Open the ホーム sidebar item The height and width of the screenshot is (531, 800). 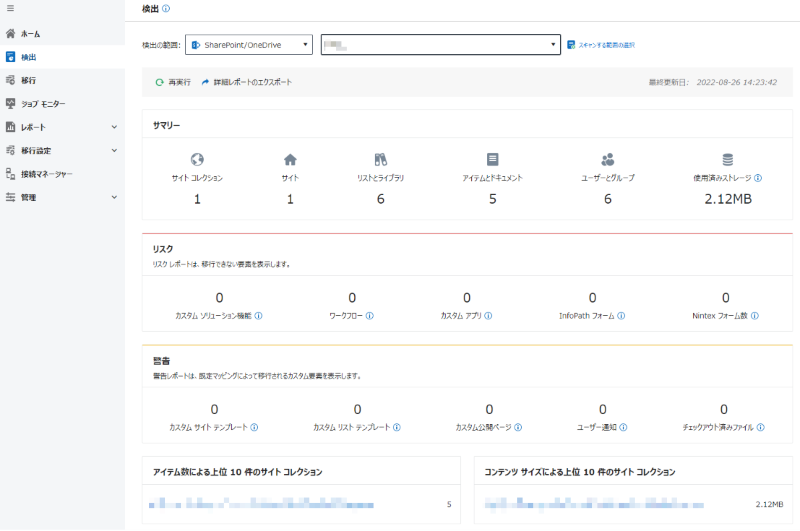tap(62, 34)
